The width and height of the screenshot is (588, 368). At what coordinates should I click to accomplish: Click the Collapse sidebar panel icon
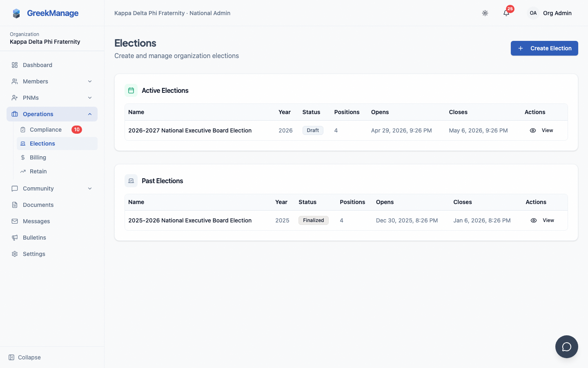[11, 357]
